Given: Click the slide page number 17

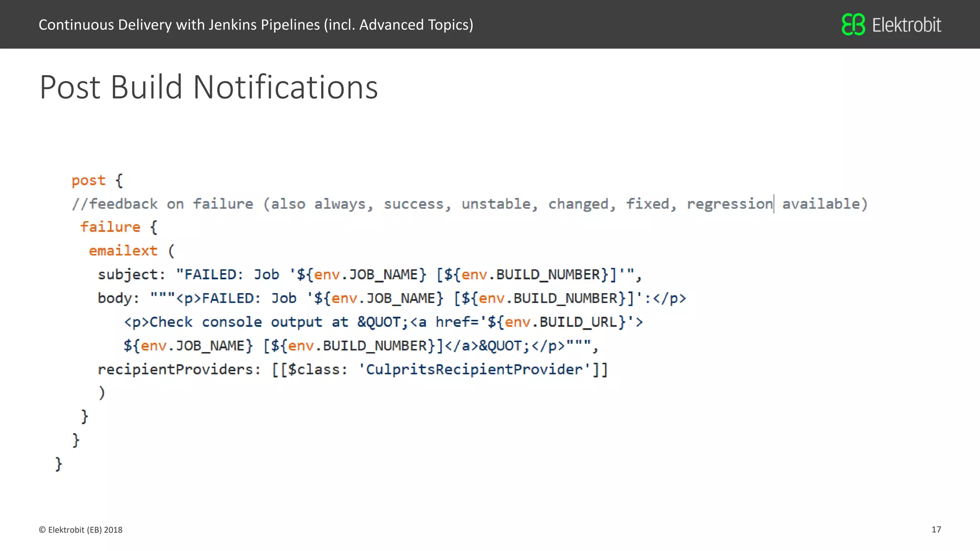Looking at the screenshot, I should coord(936,529).
